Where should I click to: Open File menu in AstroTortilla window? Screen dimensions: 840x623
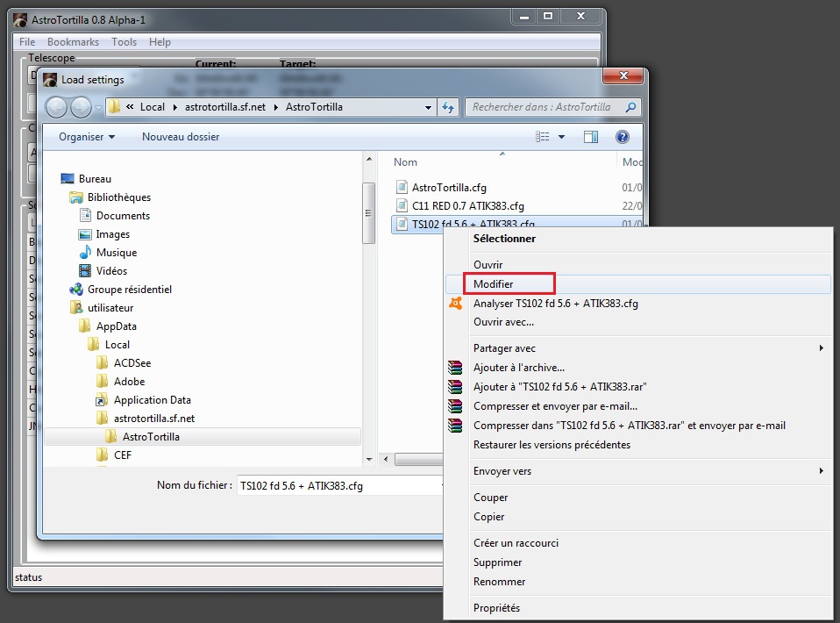click(27, 42)
